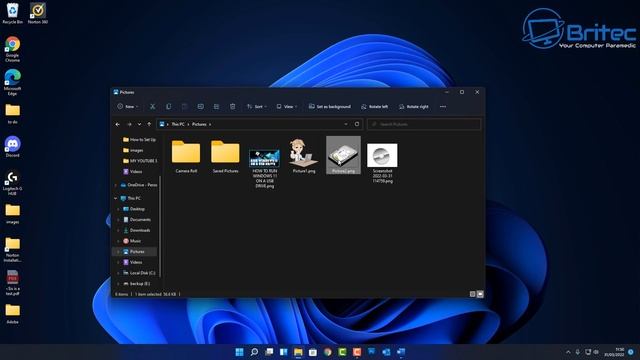Switch to large thumbnails view in status bar
The height and width of the screenshot is (360, 640).
(x=480, y=294)
